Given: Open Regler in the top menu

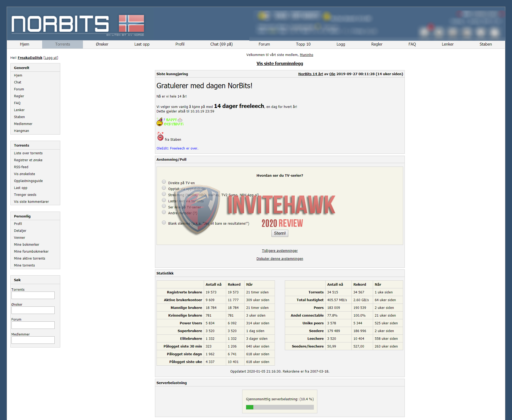Looking at the screenshot, I should [x=377, y=44].
